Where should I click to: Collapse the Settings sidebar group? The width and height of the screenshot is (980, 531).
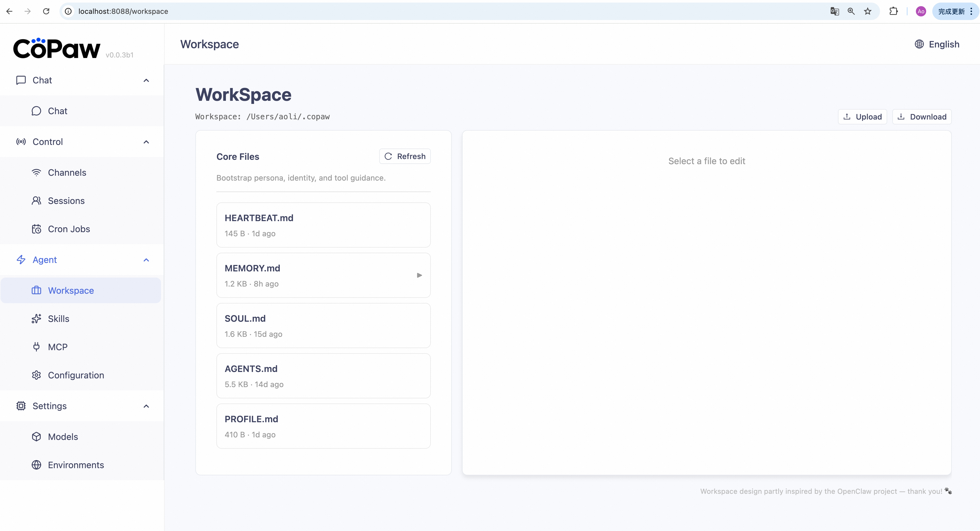pos(146,406)
